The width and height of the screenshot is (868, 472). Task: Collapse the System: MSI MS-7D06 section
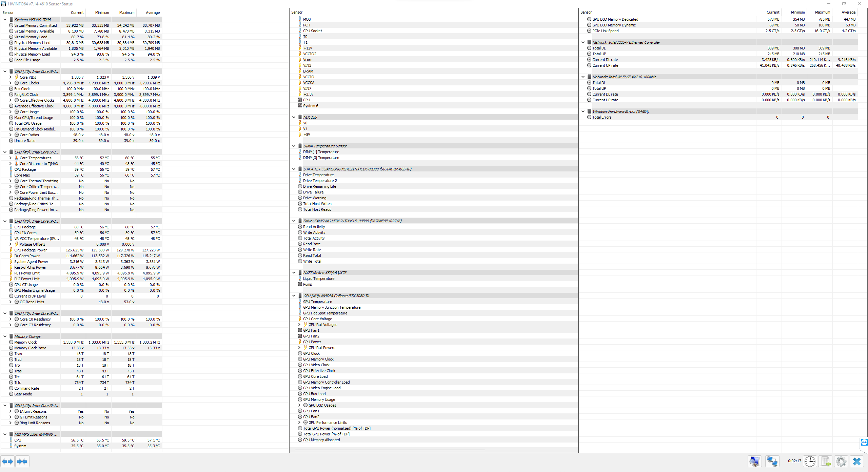[x=5, y=19]
